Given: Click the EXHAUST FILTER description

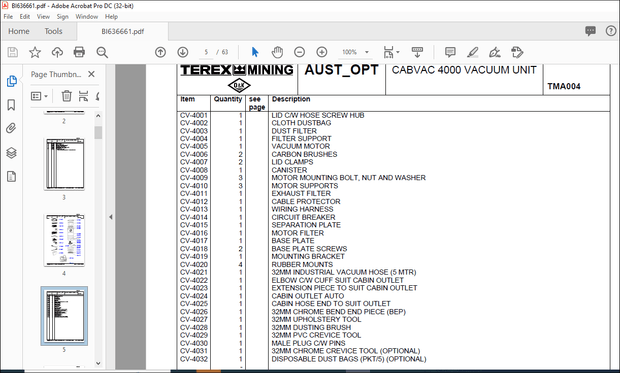Looking at the screenshot, I should (x=301, y=193).
